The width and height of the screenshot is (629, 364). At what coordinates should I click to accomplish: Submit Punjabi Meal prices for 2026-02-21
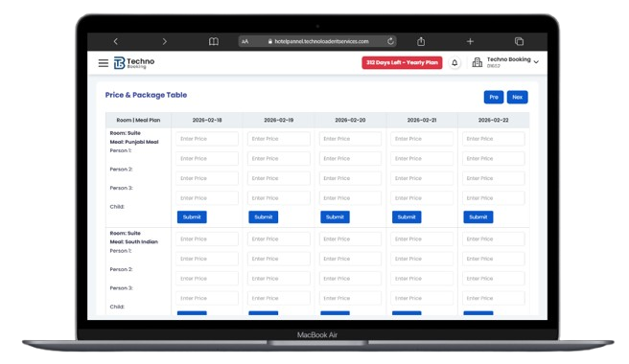tap(407, 216)
